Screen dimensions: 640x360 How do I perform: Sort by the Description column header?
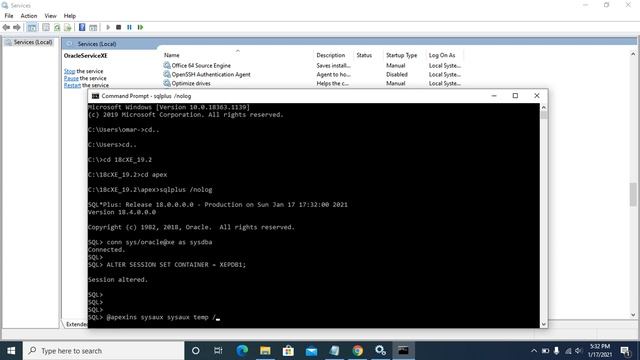331,55
